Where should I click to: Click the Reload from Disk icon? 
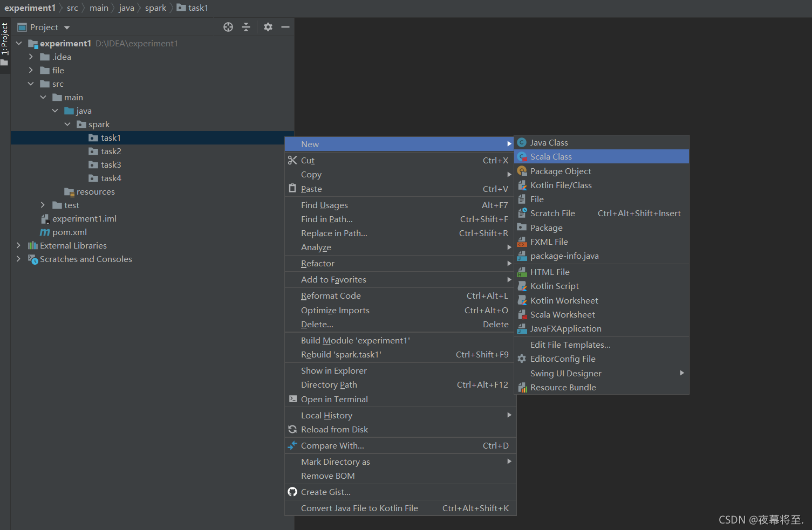pos(292,429)
